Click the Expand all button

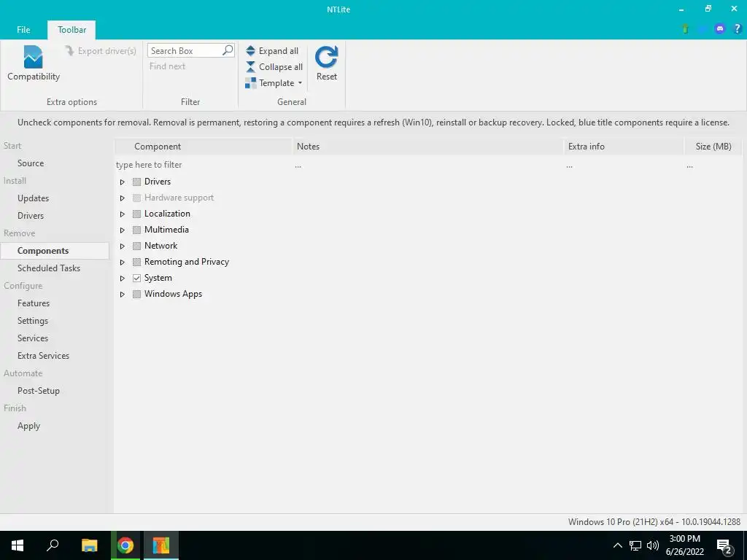tap(272, 51)
